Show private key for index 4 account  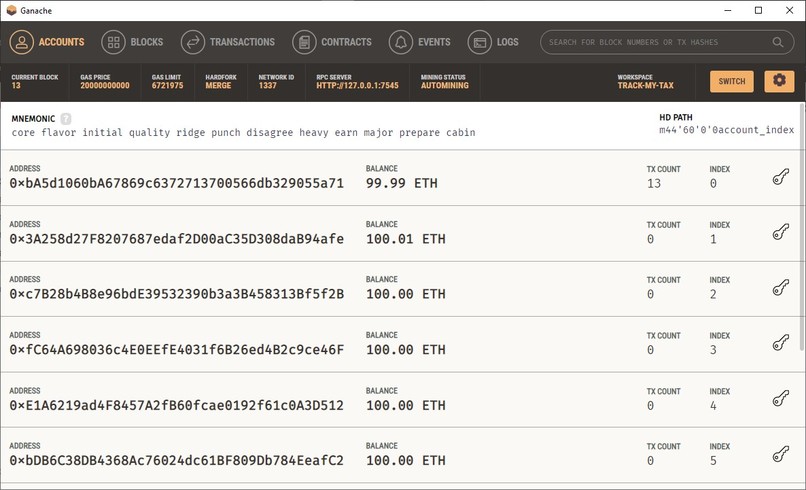[781, 398]
